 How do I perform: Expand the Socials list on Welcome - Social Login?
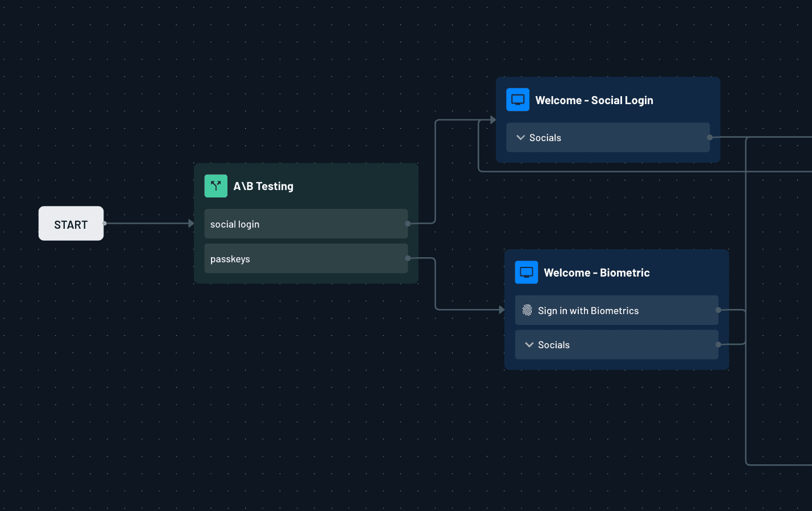607,137
